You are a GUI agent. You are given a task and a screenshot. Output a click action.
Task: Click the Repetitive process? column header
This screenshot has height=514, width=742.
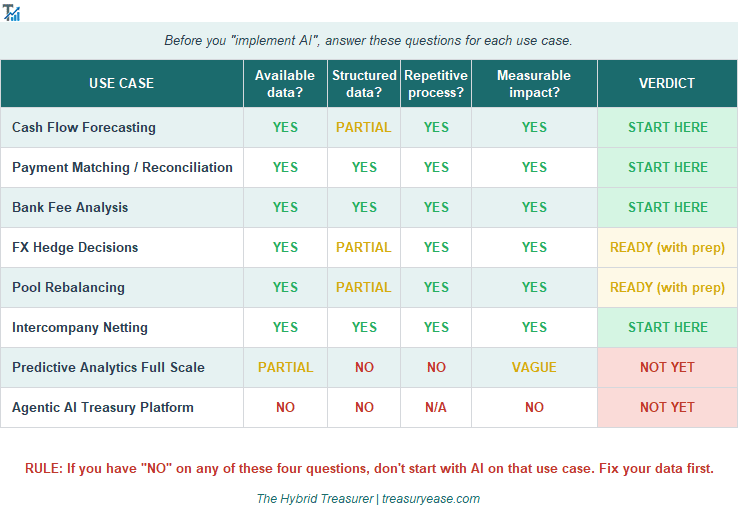click(436, 83)
